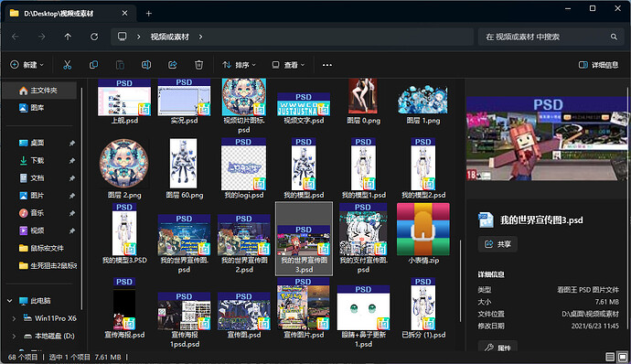Click the 共享 button in details pane

497,244
